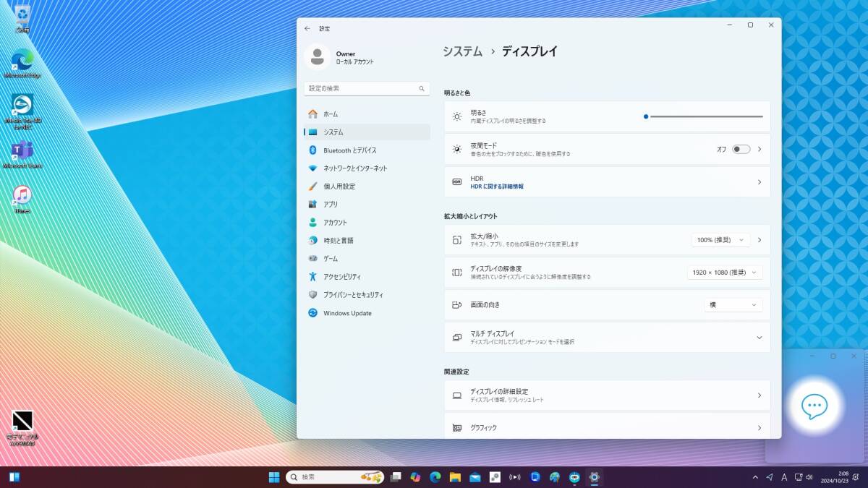Select 個人用設定 in the sidebar
This screenshot has width=868, height=488.
pos(339,187)
